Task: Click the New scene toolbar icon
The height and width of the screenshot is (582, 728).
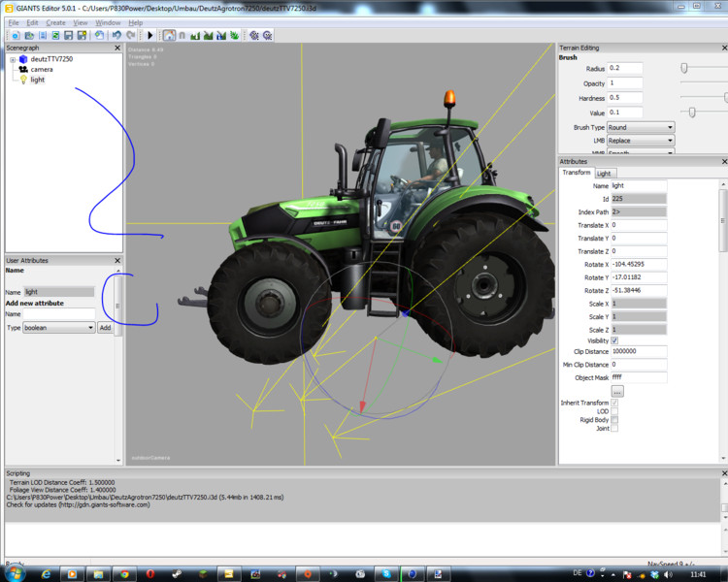Action: pos(16,35)
